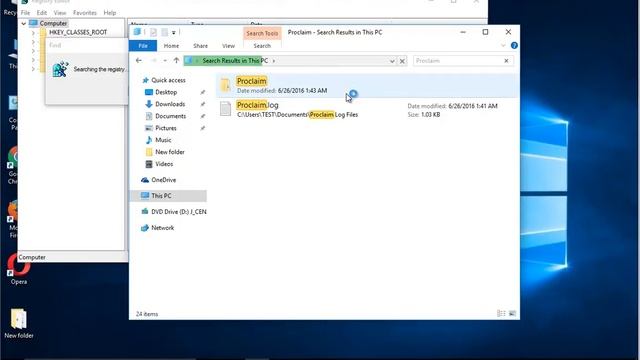Open Music in the navigation pane
640x360 pixels.
point(163,140)
